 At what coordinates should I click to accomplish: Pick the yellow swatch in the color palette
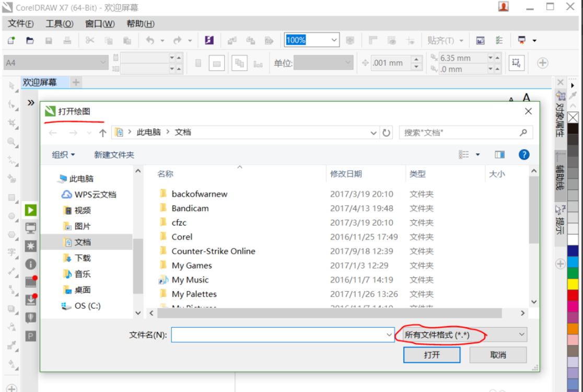[x=573, y=284]
